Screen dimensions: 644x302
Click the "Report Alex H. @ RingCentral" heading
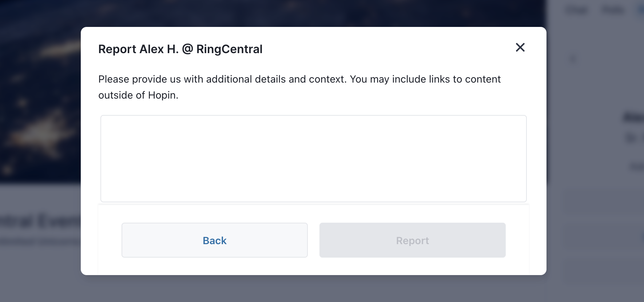click(180, 49)
